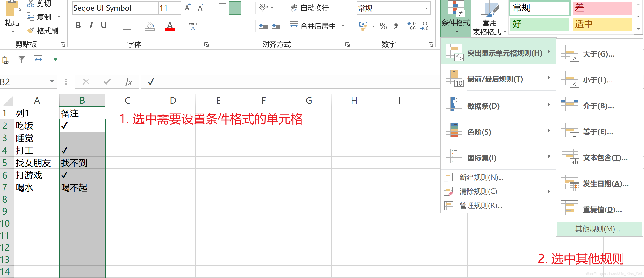Image resolution: width=644 pixels, height=278 pixels.
Task: Select 其他规则(M)... menu item
Action: [597, 229]
